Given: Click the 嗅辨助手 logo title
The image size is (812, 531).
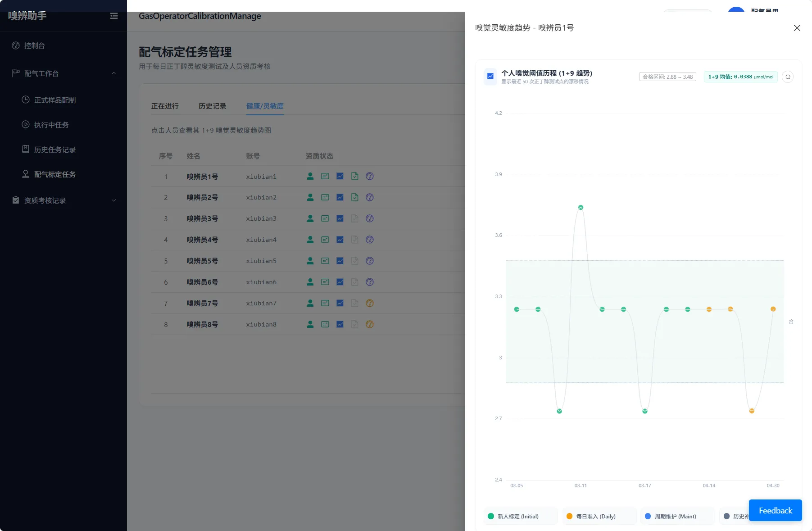Looking at the screenshot, I should coord(27,16).
